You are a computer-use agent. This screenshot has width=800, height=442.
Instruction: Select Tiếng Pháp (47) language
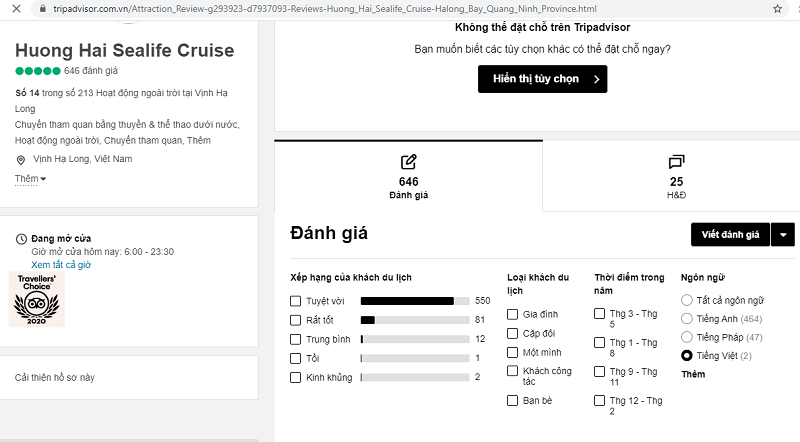(687, 337)
